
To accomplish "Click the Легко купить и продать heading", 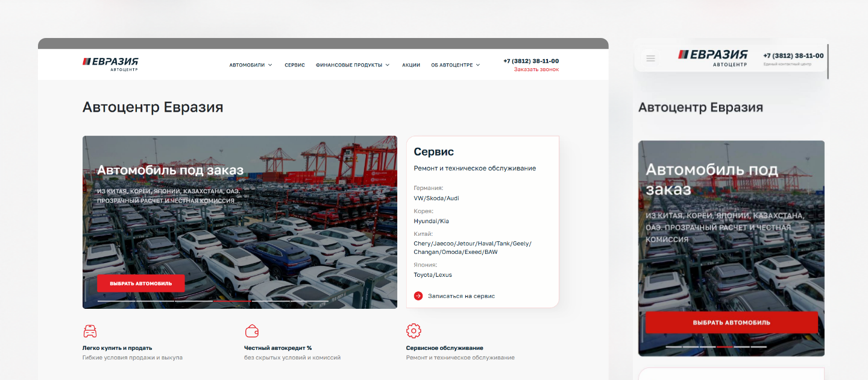I will pos(118,348).
